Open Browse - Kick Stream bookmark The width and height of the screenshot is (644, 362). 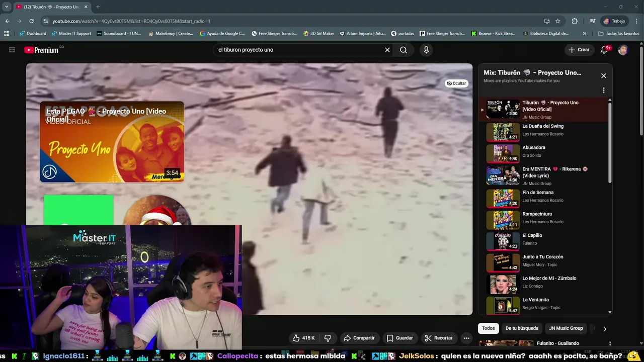click(494, 34)
